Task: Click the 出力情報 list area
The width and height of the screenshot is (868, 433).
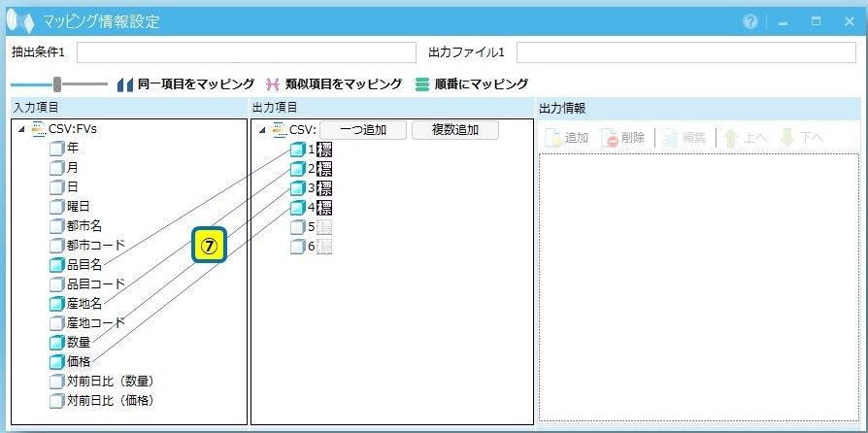Action: 699,286
